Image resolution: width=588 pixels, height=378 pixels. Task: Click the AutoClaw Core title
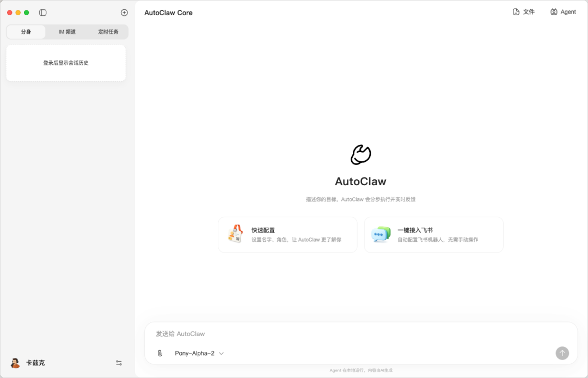168,13
